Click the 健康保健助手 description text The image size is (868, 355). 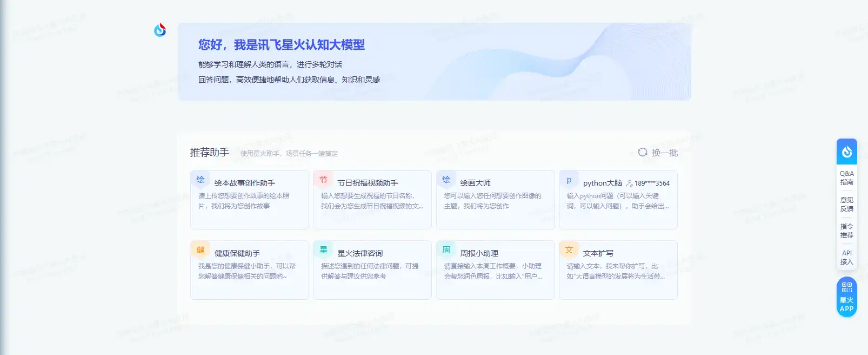point(247,271)
